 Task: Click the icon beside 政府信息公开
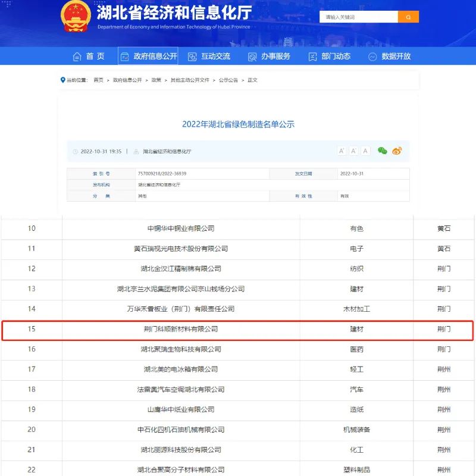(125, 57)
